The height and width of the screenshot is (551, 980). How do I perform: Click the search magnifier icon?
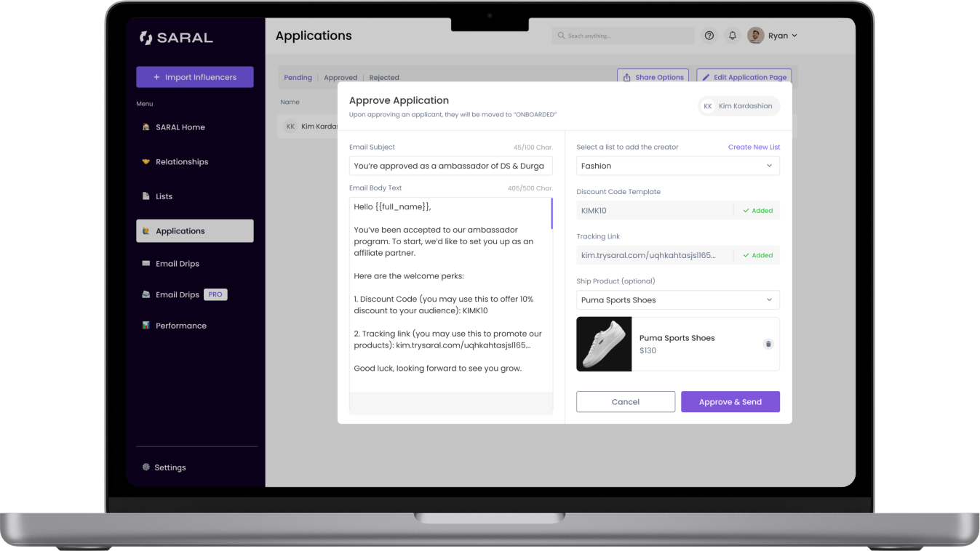pos(562,36)
